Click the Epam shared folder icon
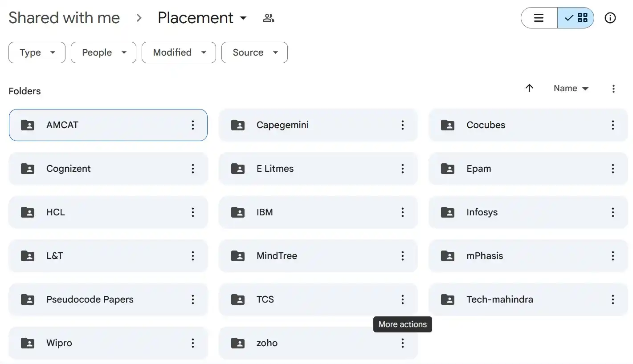633x364 pixels. click(448, 169)
